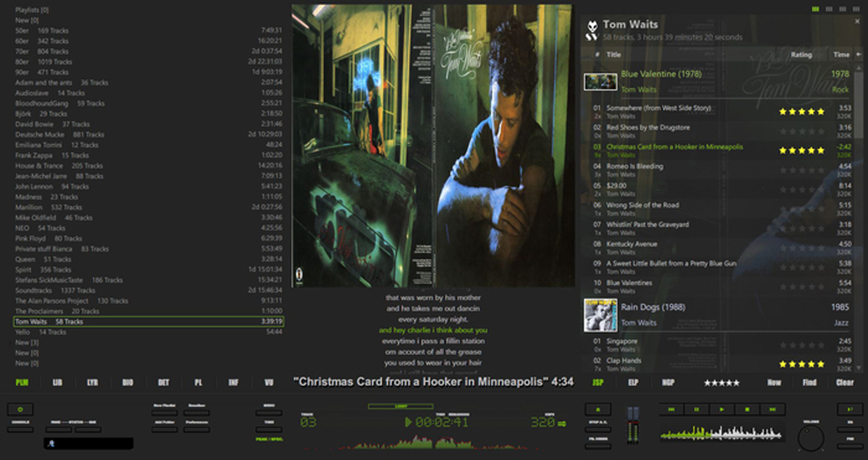Skip to the next track

(x=773, y=409)
